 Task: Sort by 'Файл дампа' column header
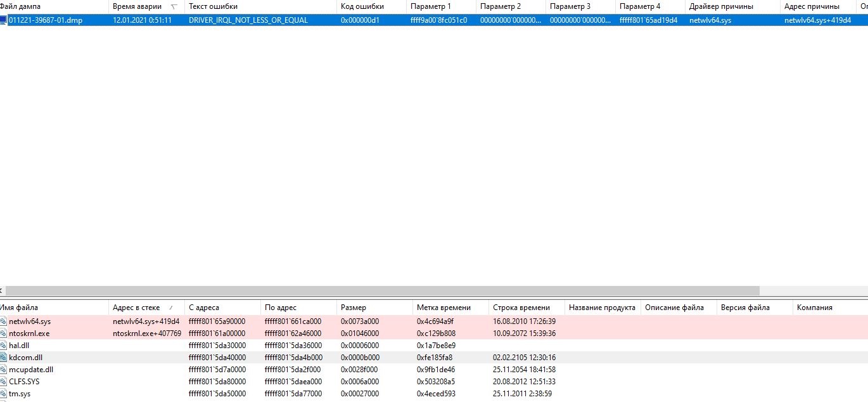[54, 6]
